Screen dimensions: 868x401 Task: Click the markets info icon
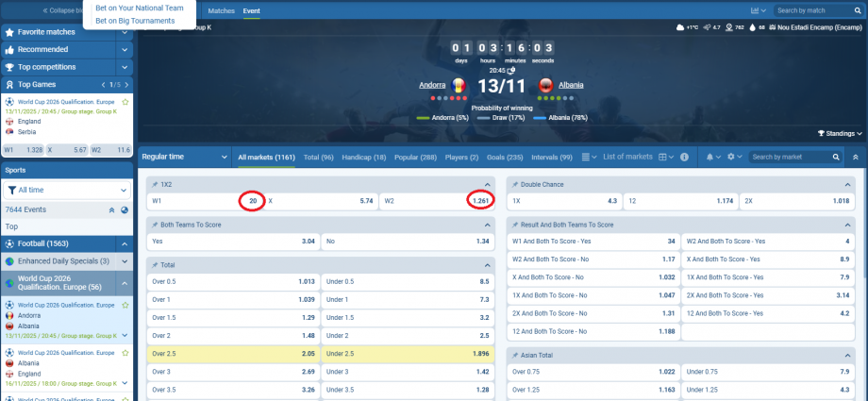click(x=684, y=158)
